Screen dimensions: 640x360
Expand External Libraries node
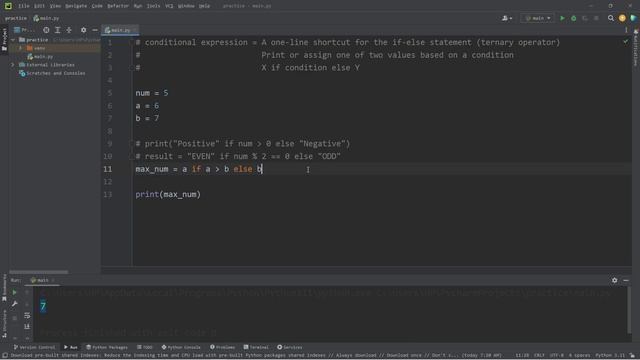pos(13,65)
